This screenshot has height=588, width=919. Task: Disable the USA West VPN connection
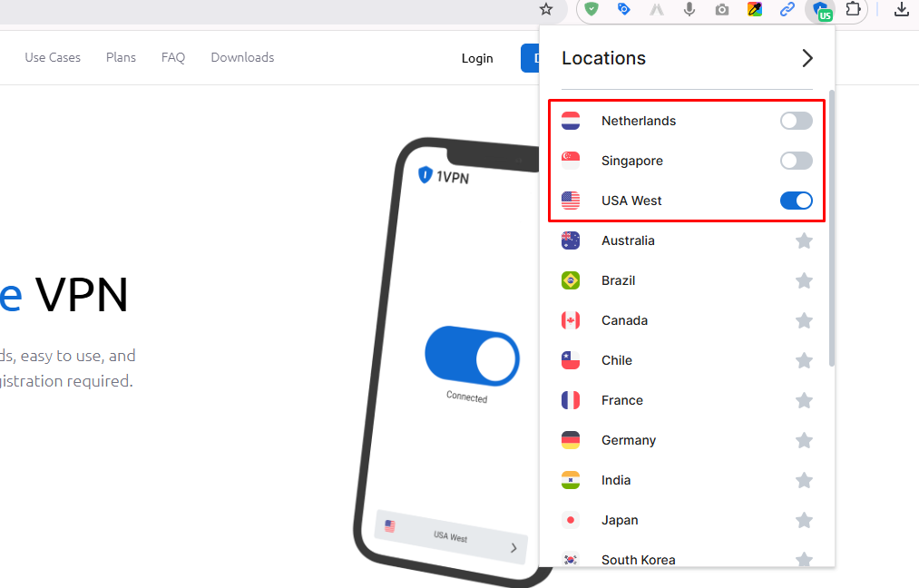[796, 201]
